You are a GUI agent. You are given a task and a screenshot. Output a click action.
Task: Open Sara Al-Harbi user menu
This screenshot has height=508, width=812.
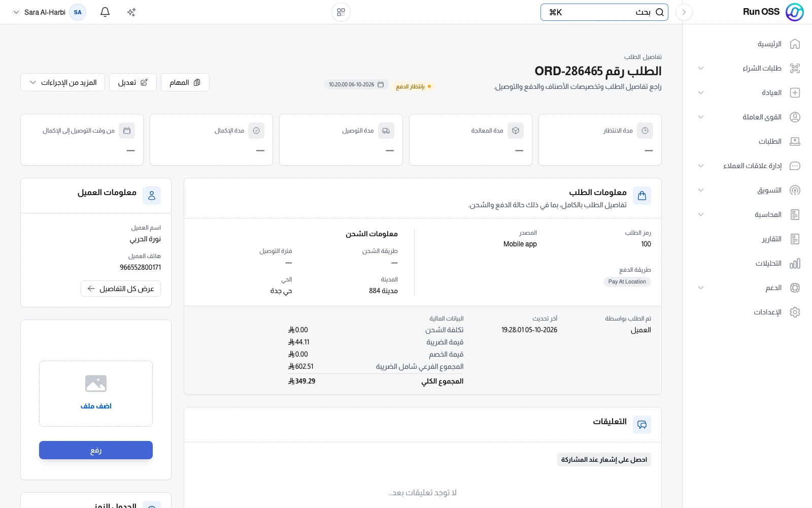(49, 12)
